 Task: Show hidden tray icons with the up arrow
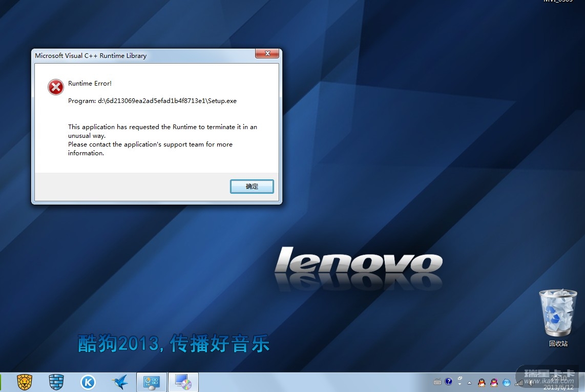point(469,383)
